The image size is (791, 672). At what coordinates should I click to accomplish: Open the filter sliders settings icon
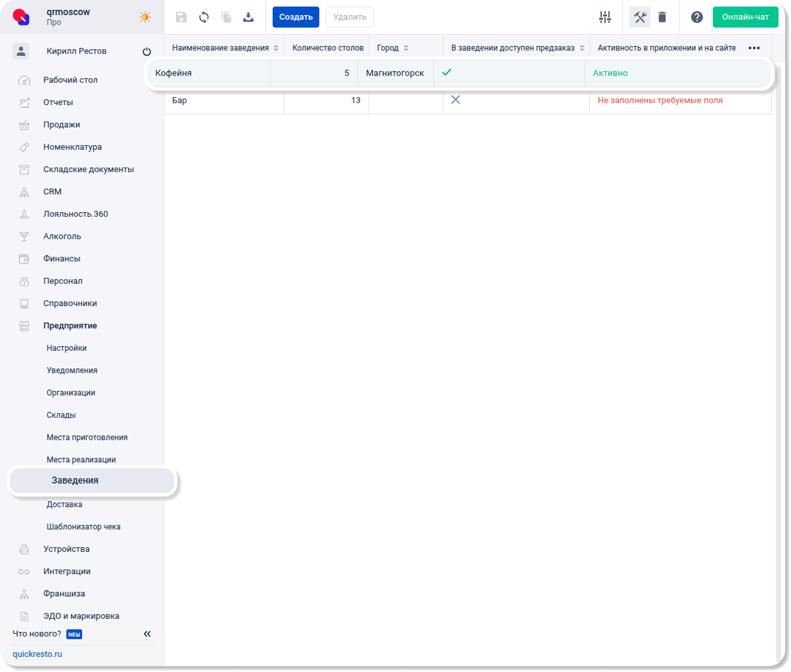click(605, 17)
